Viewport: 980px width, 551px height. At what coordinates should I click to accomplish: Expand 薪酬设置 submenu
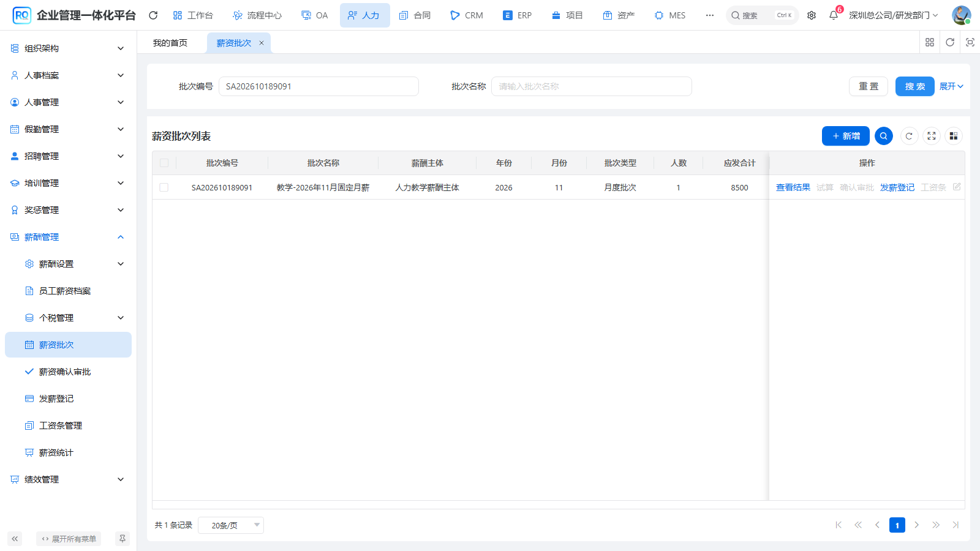[x=68, y=264]
